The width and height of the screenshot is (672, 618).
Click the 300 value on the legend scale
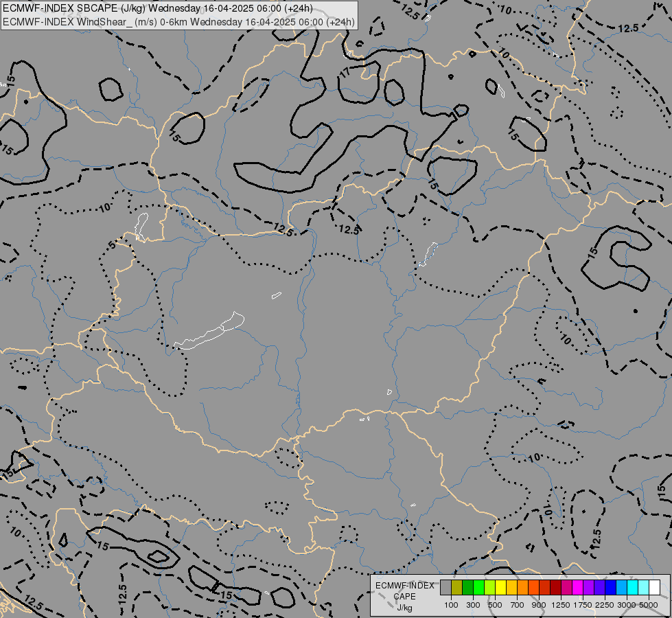tap(473, 605)
